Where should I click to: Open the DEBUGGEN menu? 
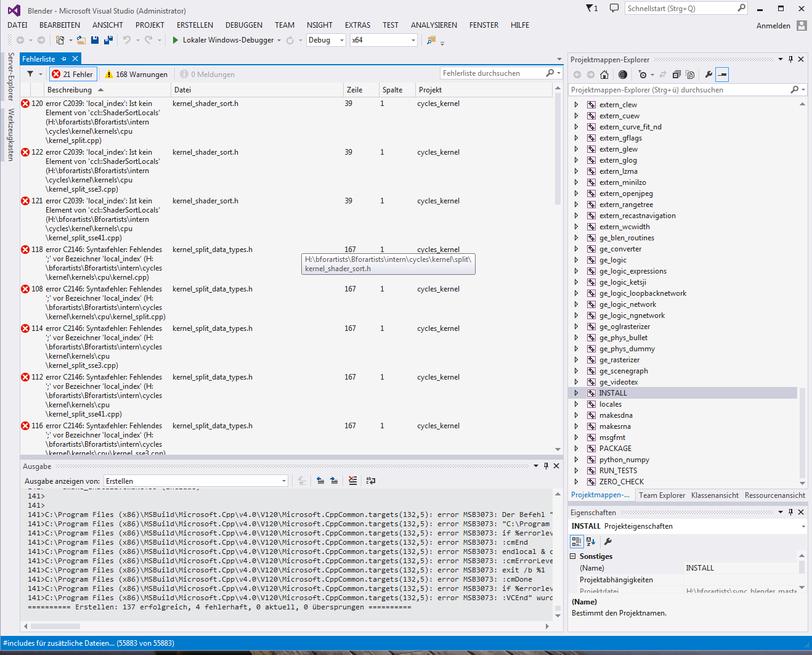click(x=243, y=25)
